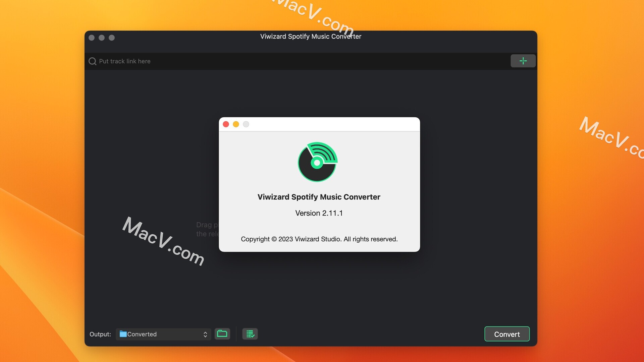Click the yellow minimize button on about dialog
The height and width of the screenshot is (362, 644).
(235, 124)
